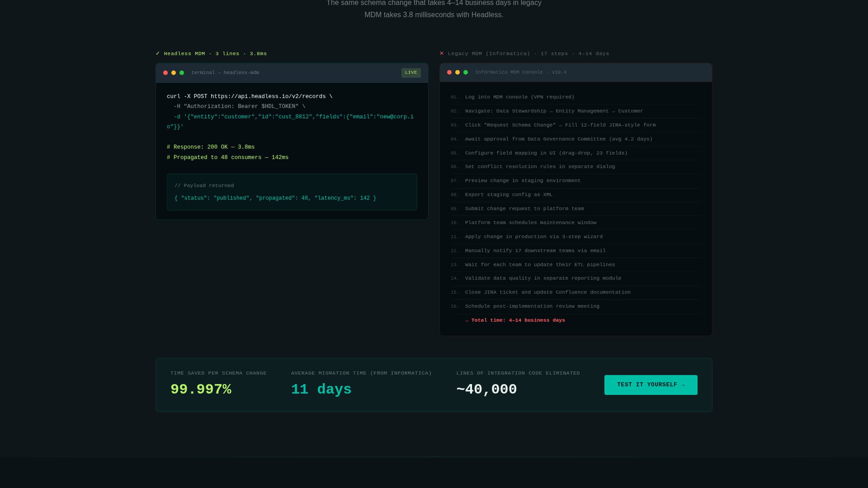Viewport: 868px width, 488px height.
Task: Click the X icon beside Legacy MDM heading
Action: [x=442, y=53]
